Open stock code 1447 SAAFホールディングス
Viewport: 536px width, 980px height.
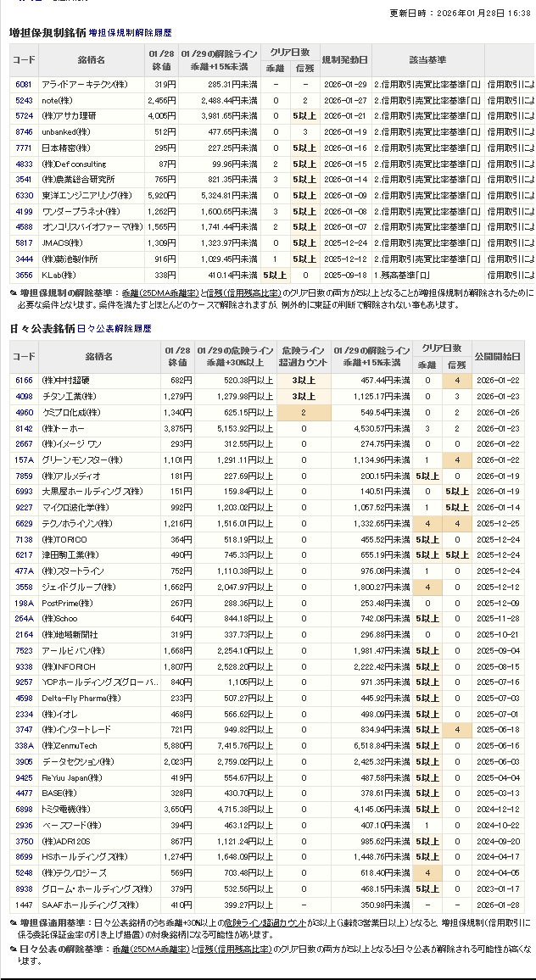click(x=24, y=905)
